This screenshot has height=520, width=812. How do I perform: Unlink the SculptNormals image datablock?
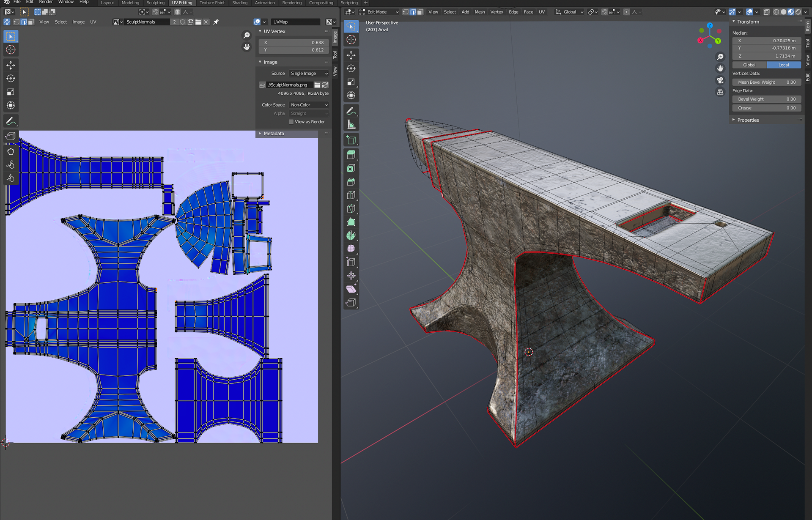(206, 22)
